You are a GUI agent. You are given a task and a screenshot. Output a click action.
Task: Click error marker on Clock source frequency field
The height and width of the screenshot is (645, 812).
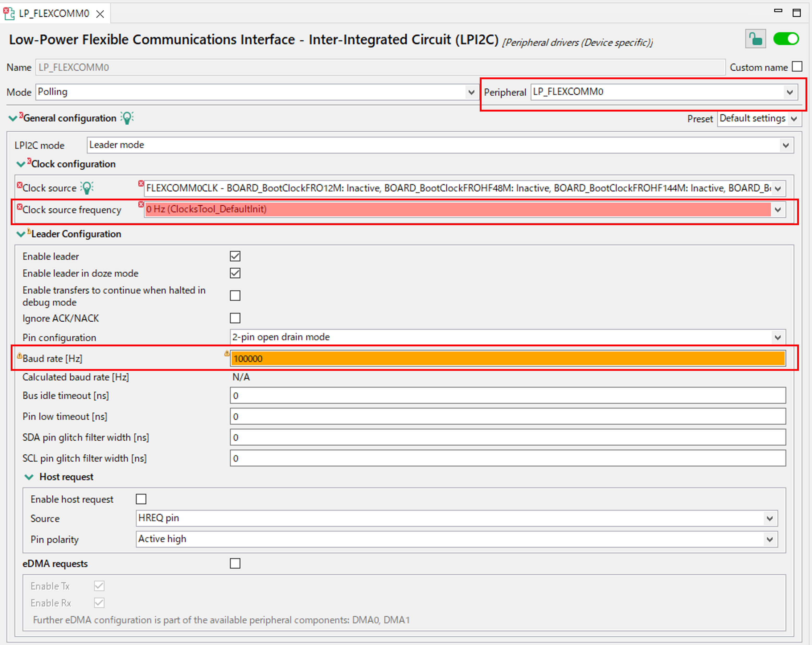click(141, 205)
